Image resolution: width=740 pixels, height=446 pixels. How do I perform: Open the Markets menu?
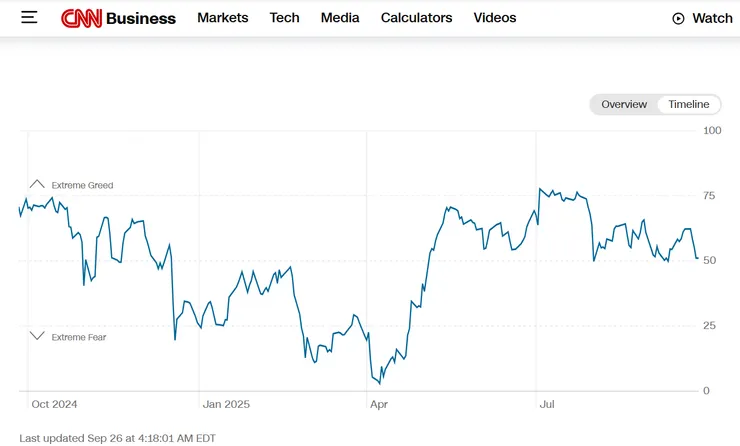click(222, 18)
